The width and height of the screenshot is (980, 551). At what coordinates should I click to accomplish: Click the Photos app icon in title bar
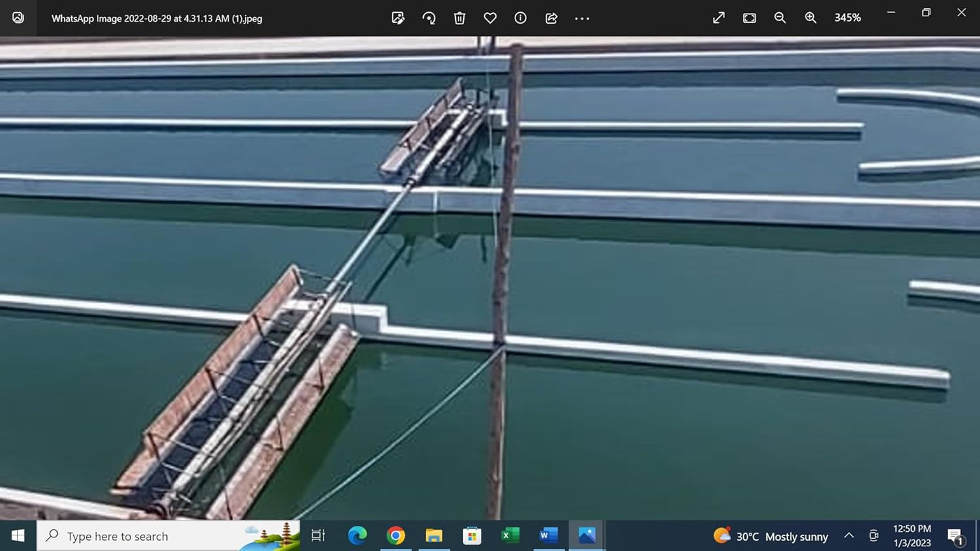pyautogui.click(x=18, y=18)
